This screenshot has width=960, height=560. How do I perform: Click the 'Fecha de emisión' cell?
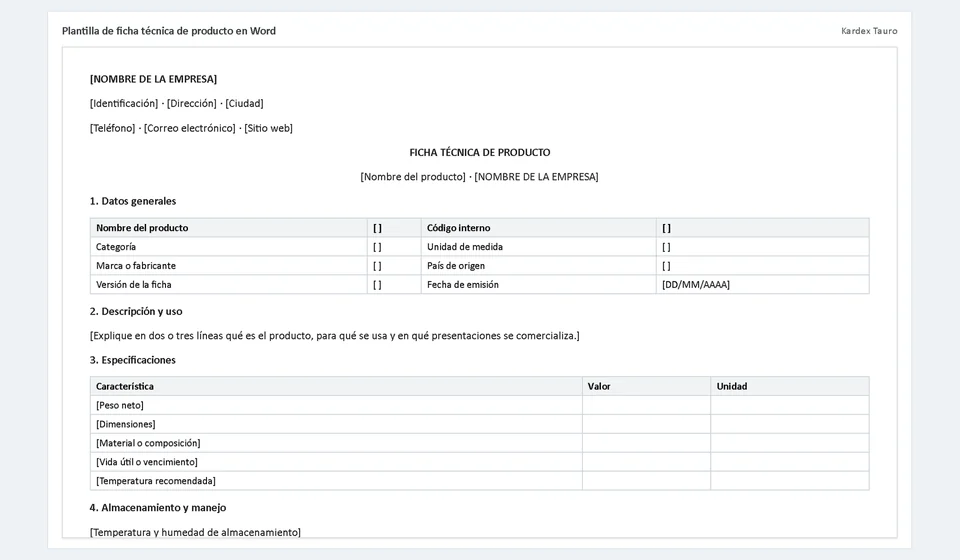[539, 285]
